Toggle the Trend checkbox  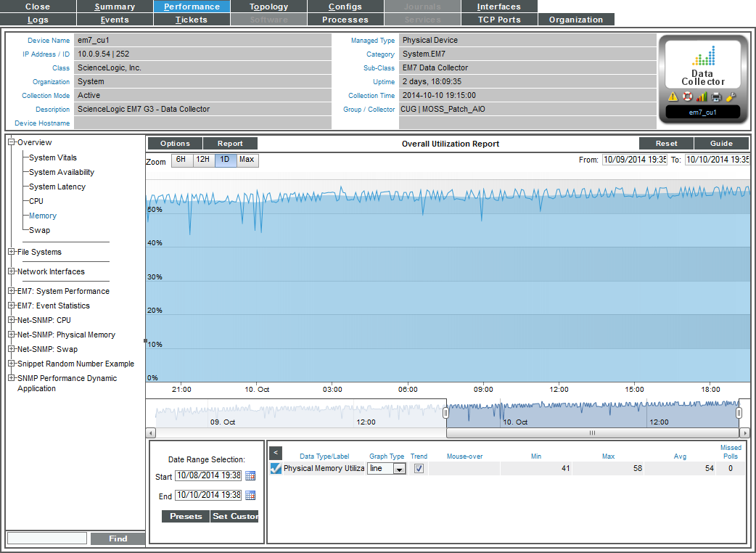tap(419, 468)
